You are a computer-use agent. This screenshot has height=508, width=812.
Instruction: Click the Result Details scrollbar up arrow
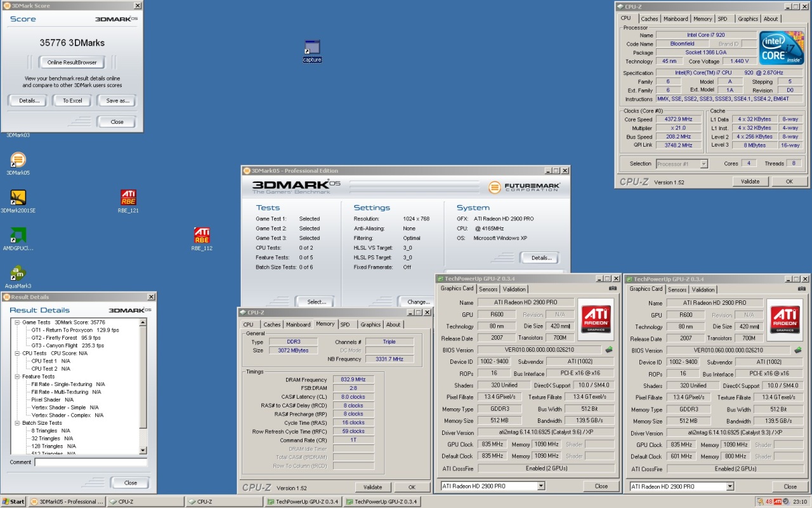143,322
